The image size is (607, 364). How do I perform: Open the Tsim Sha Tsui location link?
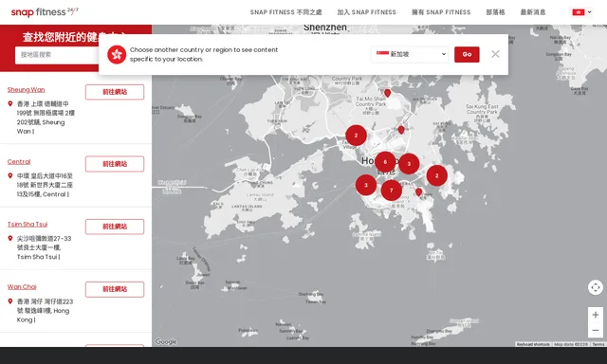click(x=28, y=225)
